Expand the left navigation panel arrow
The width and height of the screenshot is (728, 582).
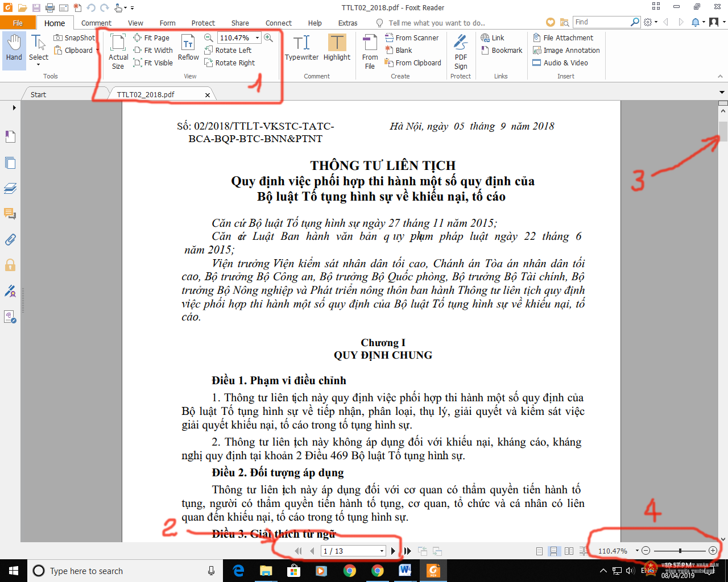14,107
